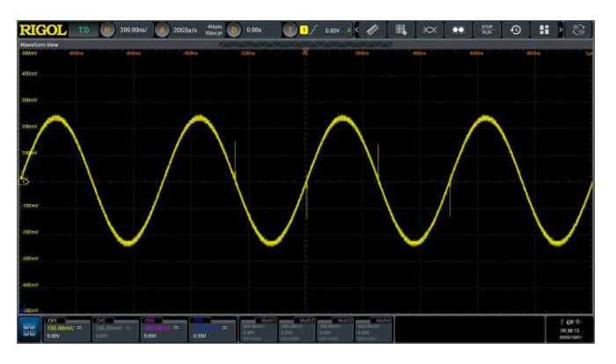
Task: Select the 0.00s delay value
Action: [254, 30]
